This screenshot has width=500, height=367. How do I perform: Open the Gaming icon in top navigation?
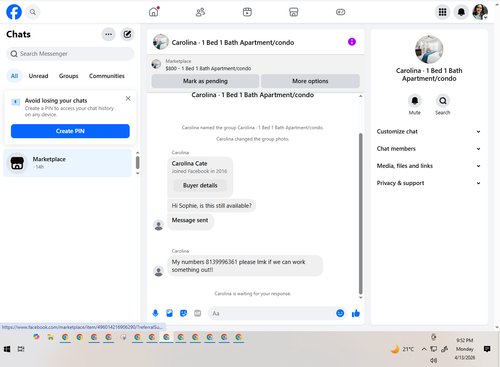tap(340, 12)
